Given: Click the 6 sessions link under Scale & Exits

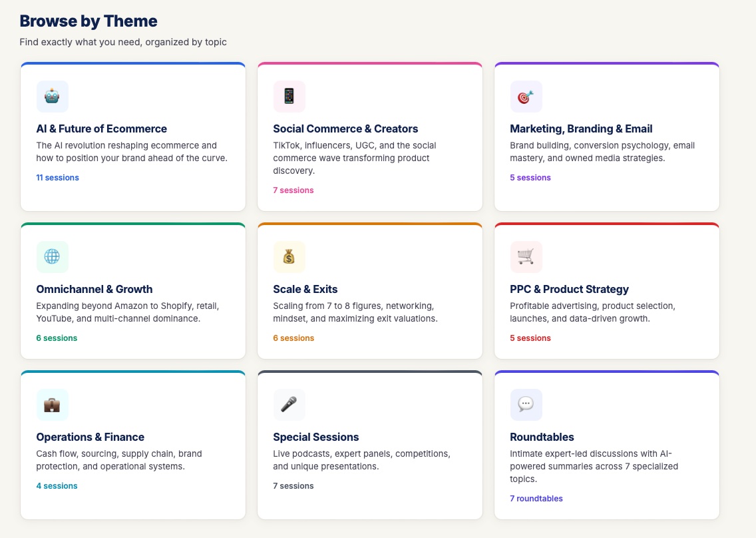Looking at the screenshot, I should [x=293, y=338].
